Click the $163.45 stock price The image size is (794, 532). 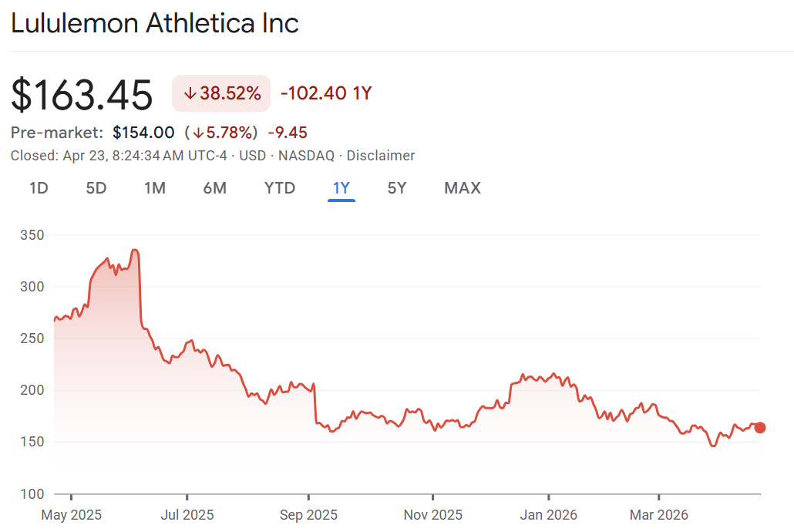tap(82, 96)
